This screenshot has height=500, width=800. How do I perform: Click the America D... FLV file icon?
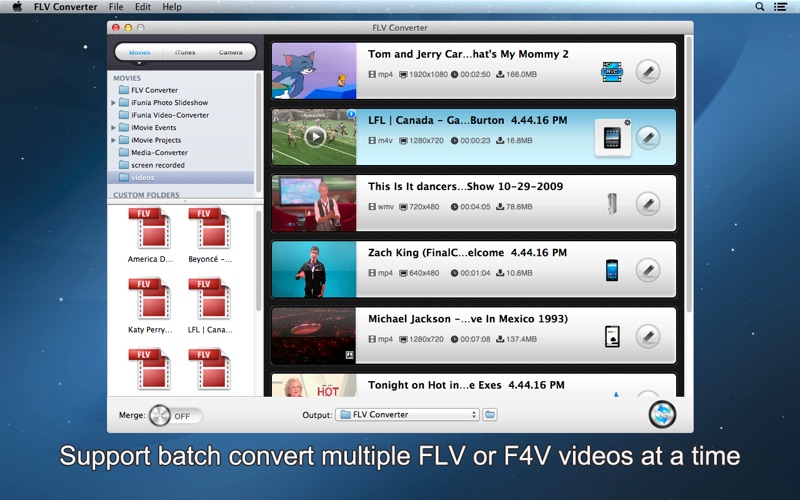point(150,228)
